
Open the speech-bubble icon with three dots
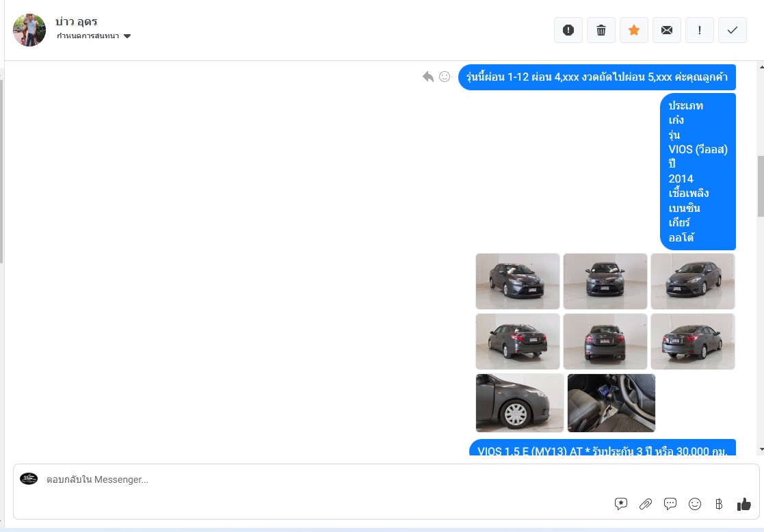point(670,504)
